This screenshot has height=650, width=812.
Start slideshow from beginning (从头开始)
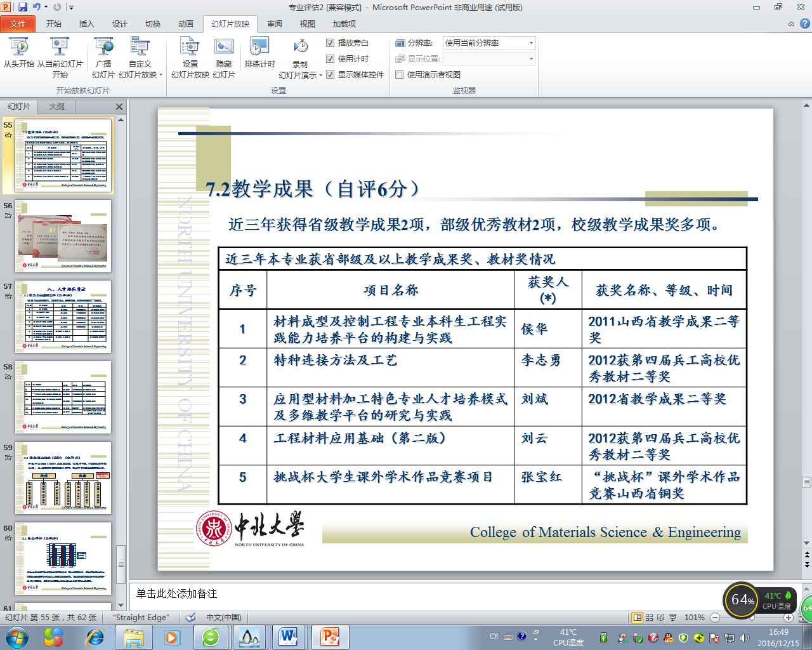(19, 48)
